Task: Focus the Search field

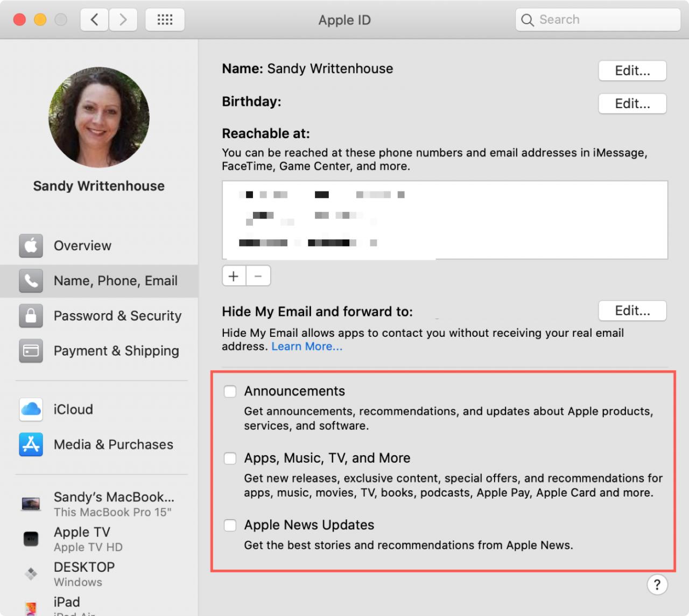Action: coord(598,20)
